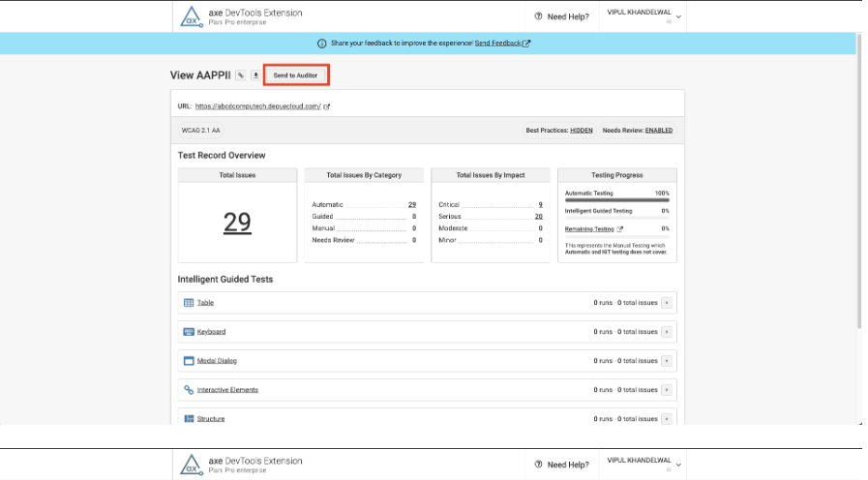The width and height of the screenshot is (868, 480).
Task: Click the Table guided test icon
Action: [189, 303]
